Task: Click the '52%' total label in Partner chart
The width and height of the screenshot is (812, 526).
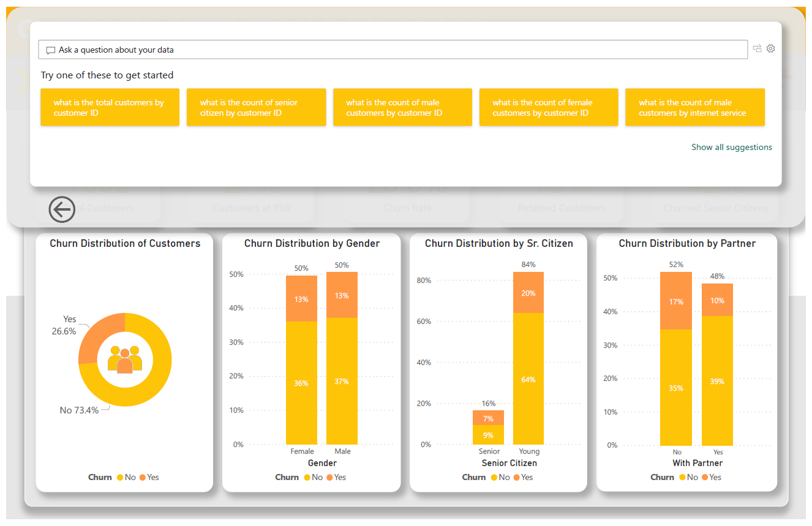Action: point(676,265)
